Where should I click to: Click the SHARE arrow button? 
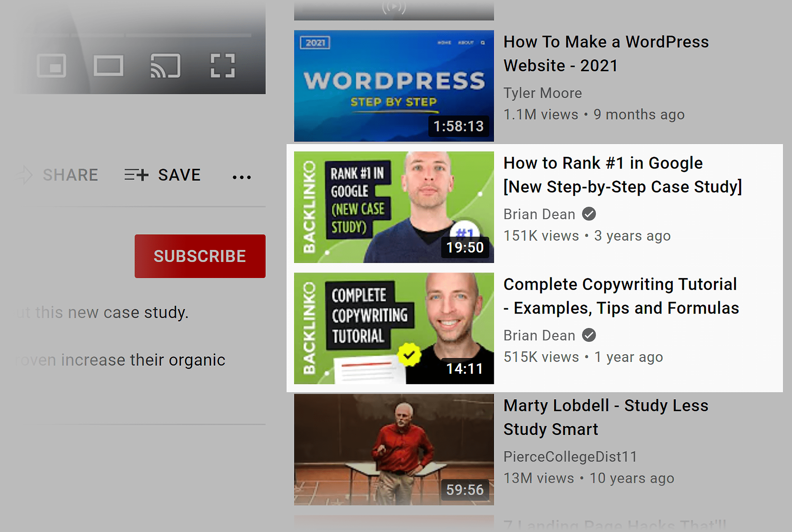click(x=24, y=175)
